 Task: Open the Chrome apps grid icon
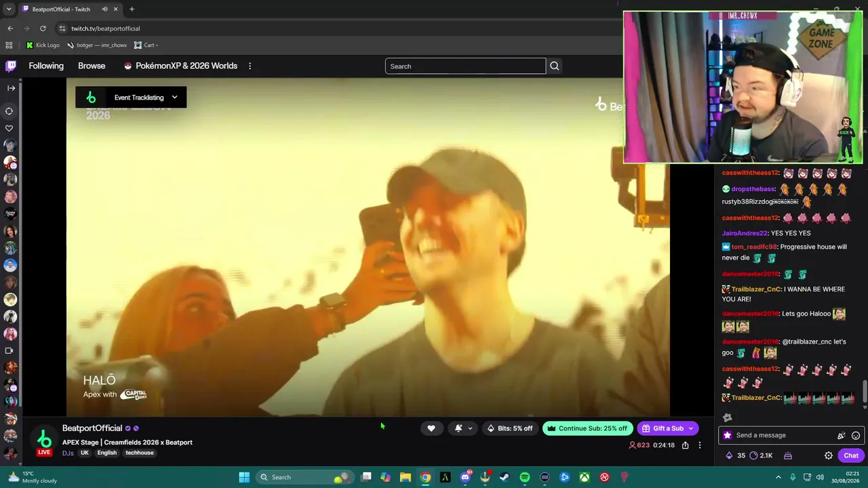[9, 45]
